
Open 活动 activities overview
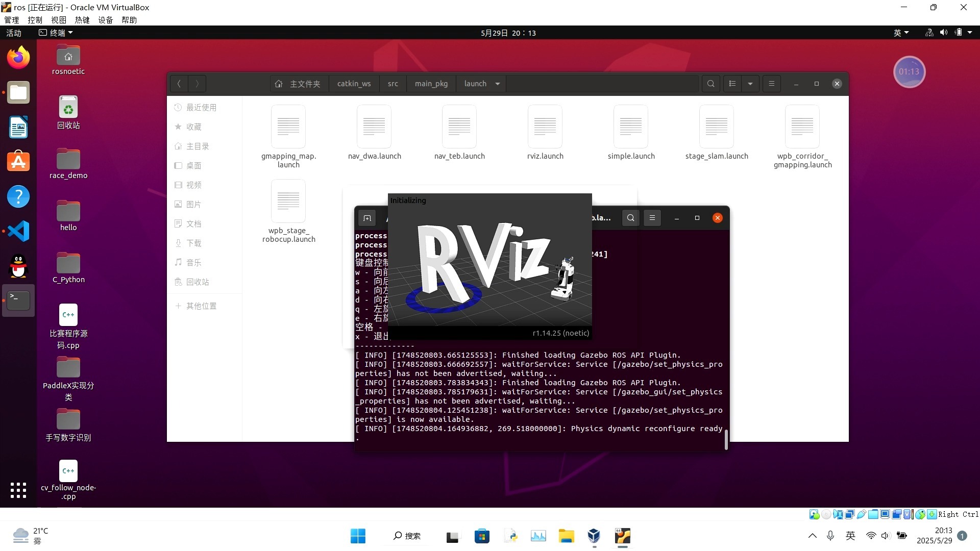click(14, 33)
